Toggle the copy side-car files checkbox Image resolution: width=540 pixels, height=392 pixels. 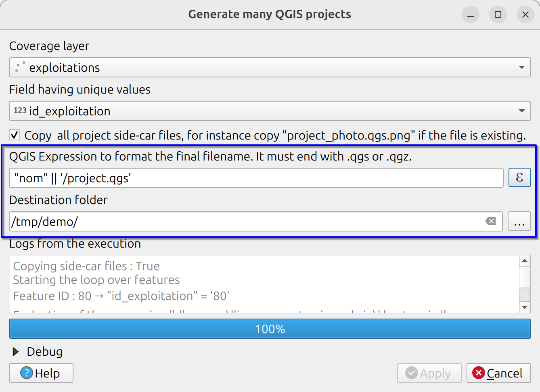pos(15,135)
